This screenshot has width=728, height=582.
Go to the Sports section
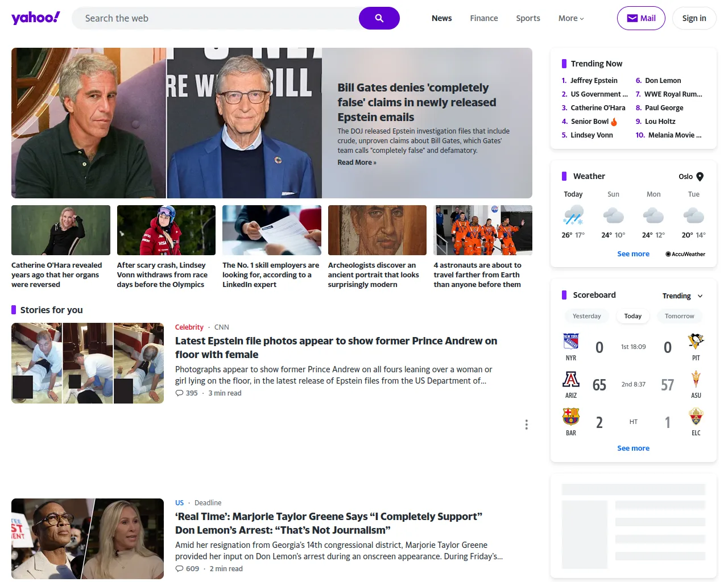click(x=528, y=18)
